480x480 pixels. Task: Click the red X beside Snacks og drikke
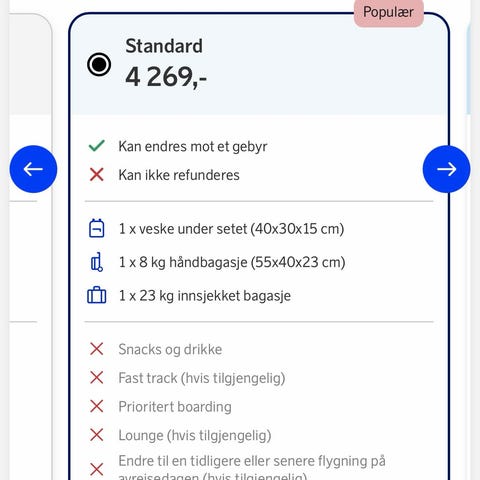(97, 349)
